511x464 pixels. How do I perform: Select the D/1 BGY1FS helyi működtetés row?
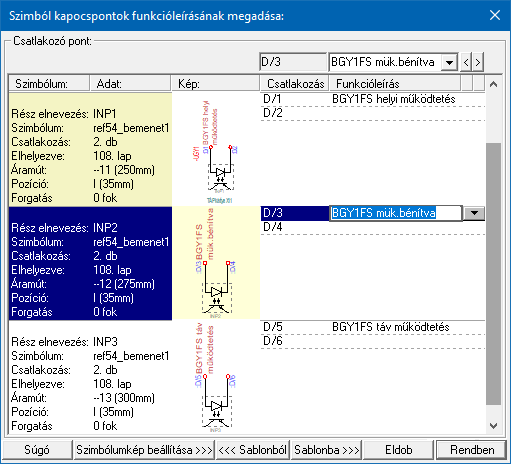pos(372,99)
